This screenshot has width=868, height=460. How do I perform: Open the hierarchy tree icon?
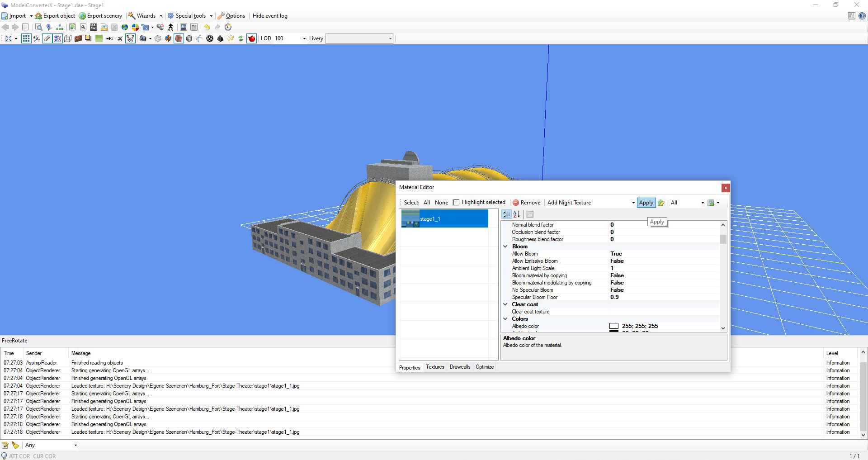point(60,27)
